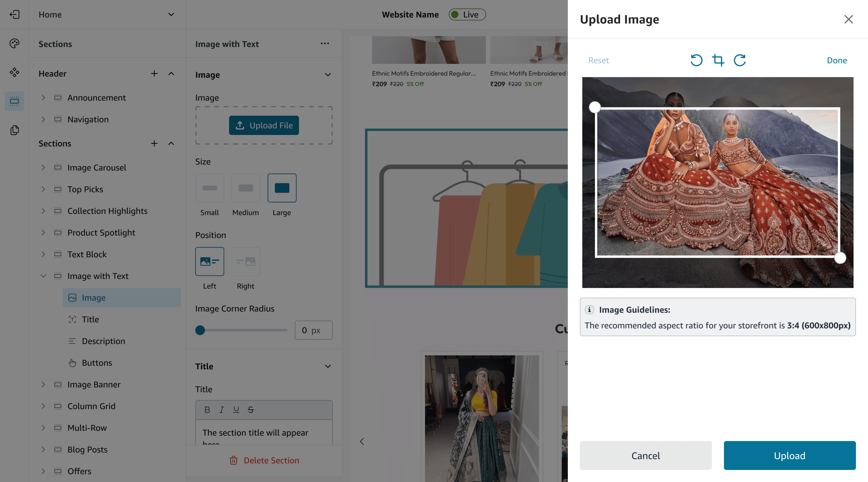Open the Home page dropdown
Viewport: 868px width, 482px height.
(x=171, y=14)
